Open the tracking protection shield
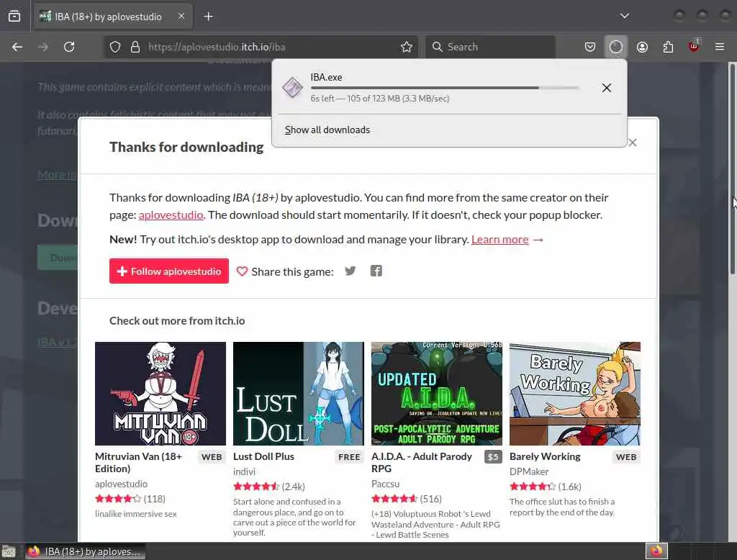 tap(115, 47)
